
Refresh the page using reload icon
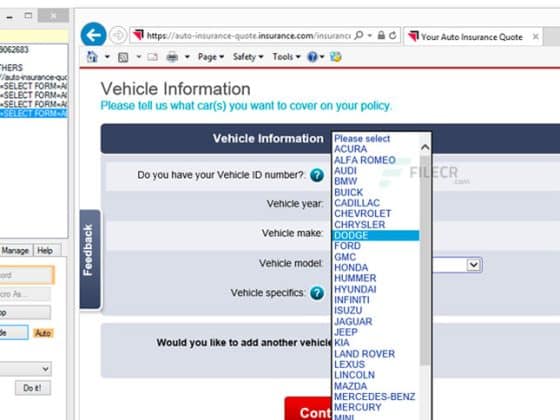[392, 35]
